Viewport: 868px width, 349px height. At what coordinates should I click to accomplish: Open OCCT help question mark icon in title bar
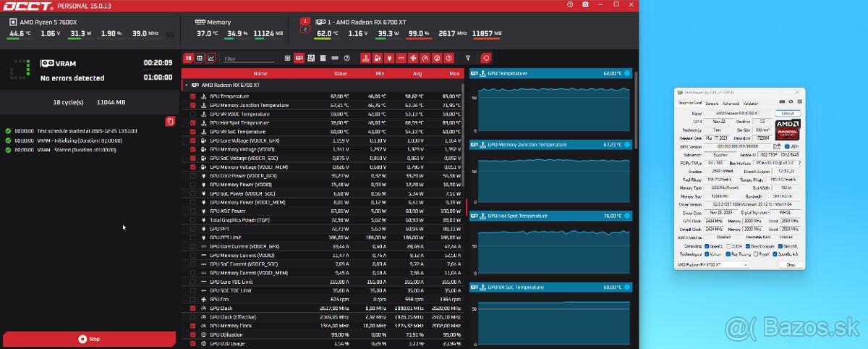tap(570, 5)
